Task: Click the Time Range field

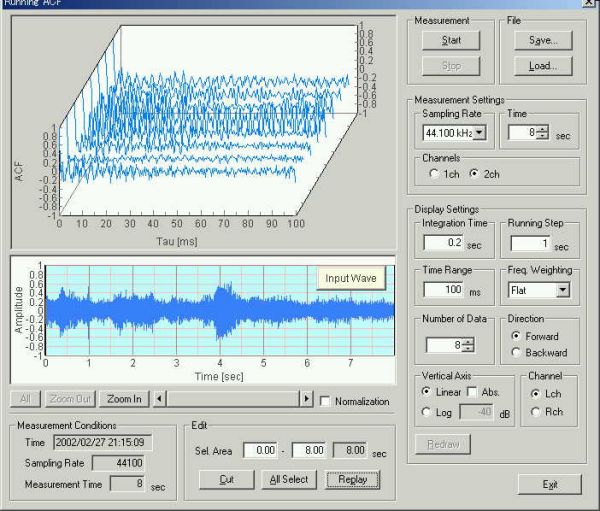Action: (443, 289)
